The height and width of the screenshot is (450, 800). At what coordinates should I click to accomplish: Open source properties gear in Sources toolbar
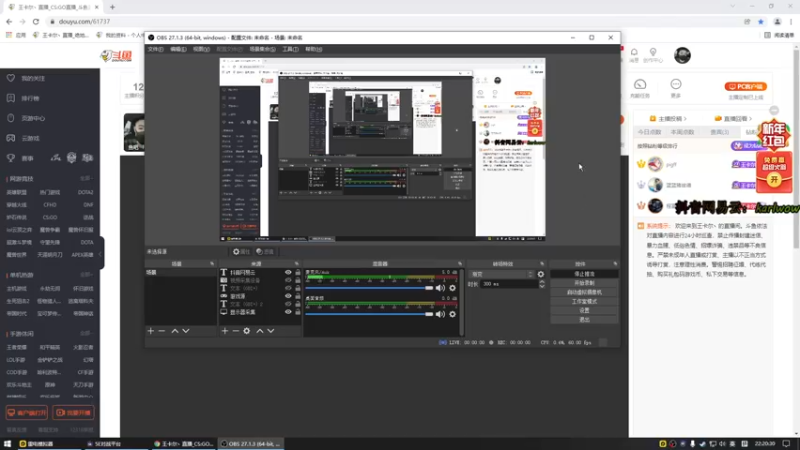pos(247,331)
